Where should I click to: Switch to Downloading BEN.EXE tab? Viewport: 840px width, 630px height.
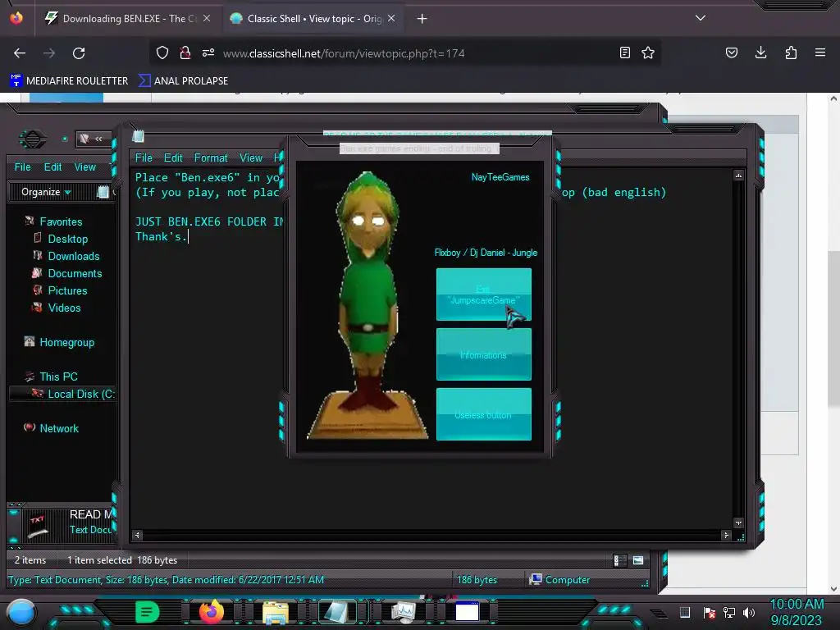pos(129,19)
